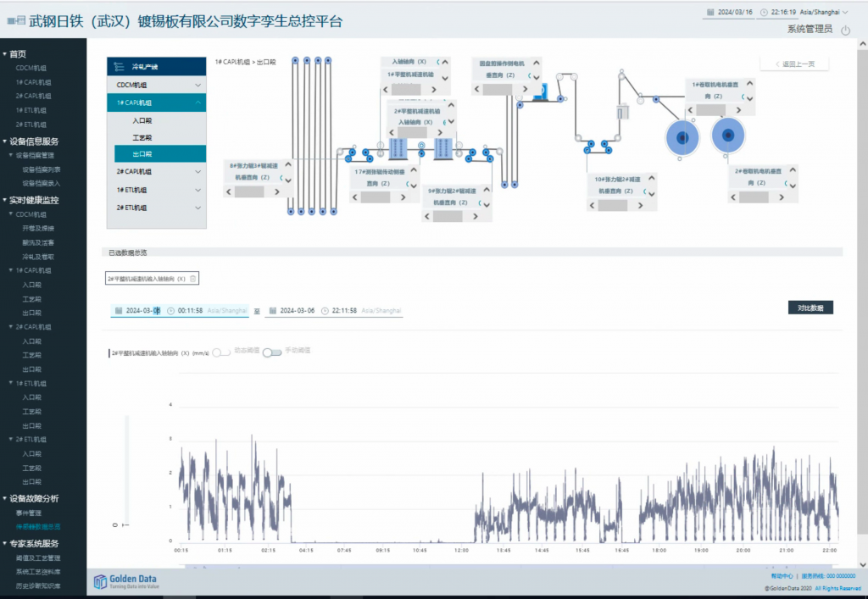This screenshot has width=868, height=599.
Task: Click the calendar icon of the start date
Action: (118, 311)
